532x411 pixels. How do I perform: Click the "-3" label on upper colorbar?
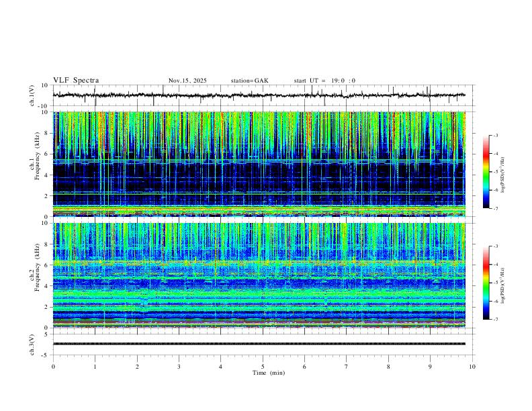495,135
